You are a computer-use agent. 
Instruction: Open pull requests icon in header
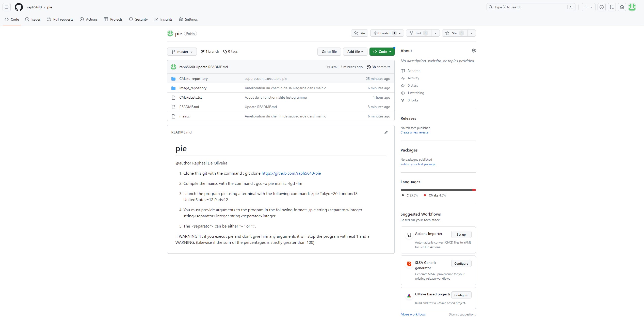pos(611,7)
